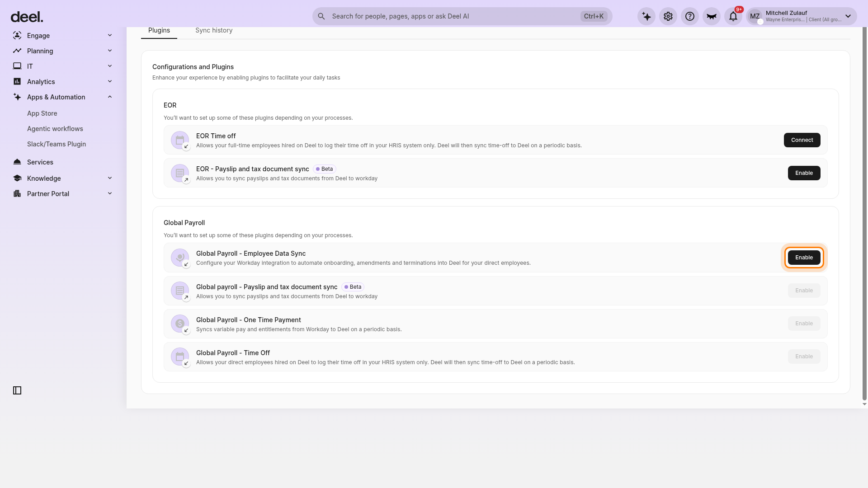Click the Beta badge on EOR Payslip sync

pos(325,169)
